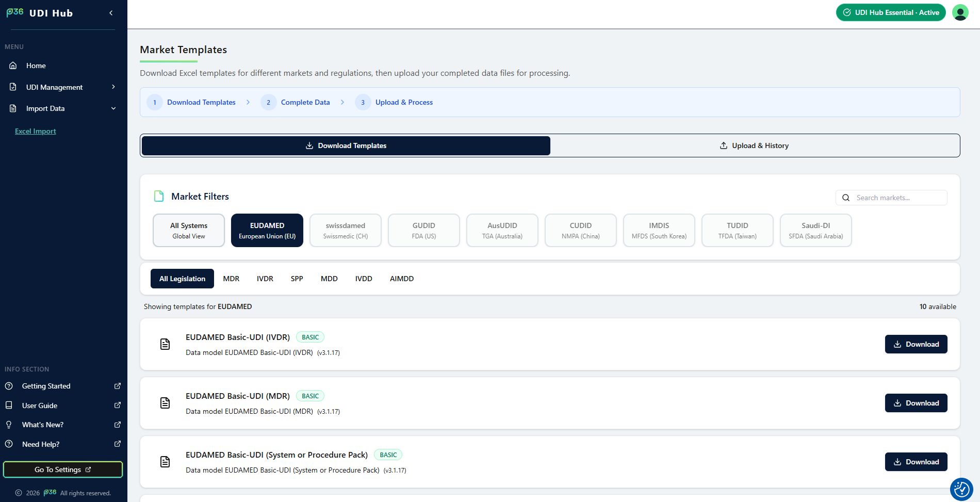Screen dimensions: 980x502
Task: Select the IMDIS MFDS (South Korea) filter
Action: pos(659,231)
